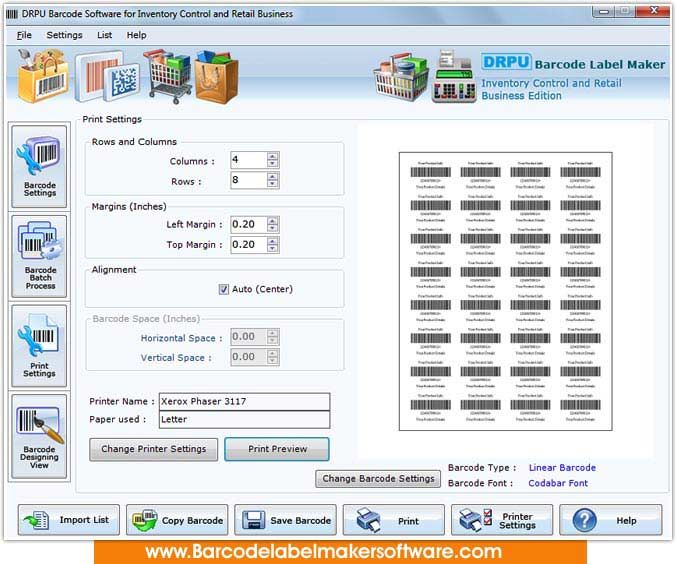Click the Top Margin input field
The height and width of the screenshot is (564, 676).
pyautogui.click(x=249, y=245)
